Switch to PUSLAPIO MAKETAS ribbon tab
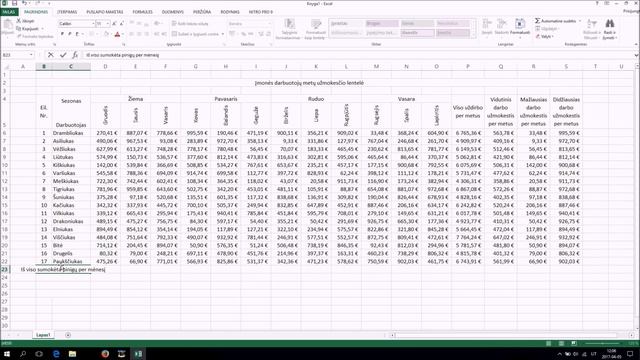Screen dimensions: 640x360 [104, 12]
